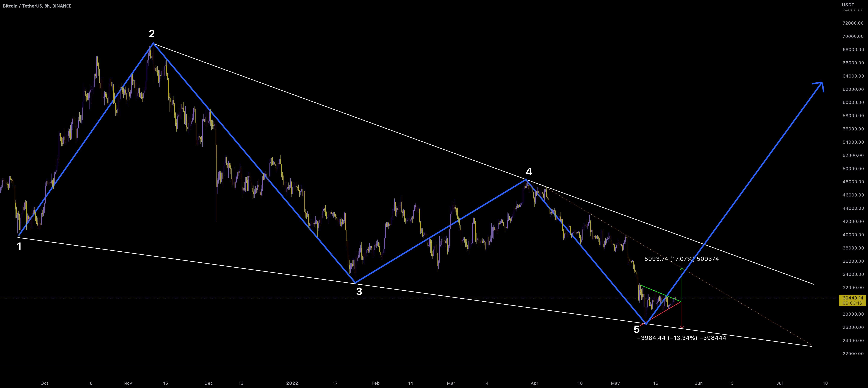This screenshot has height=388, width=868.
Task: Click the Mar label on time axis
Action: (451, 383)
